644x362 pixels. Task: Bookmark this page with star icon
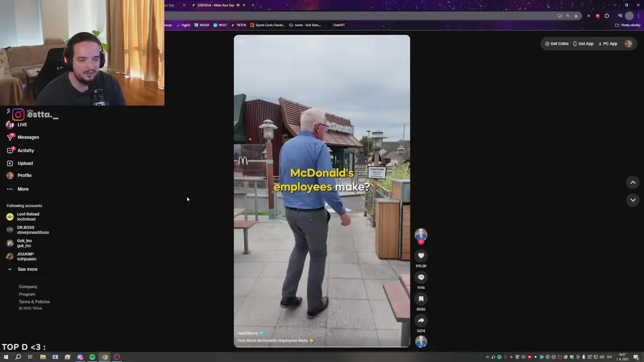pos(576,16)
